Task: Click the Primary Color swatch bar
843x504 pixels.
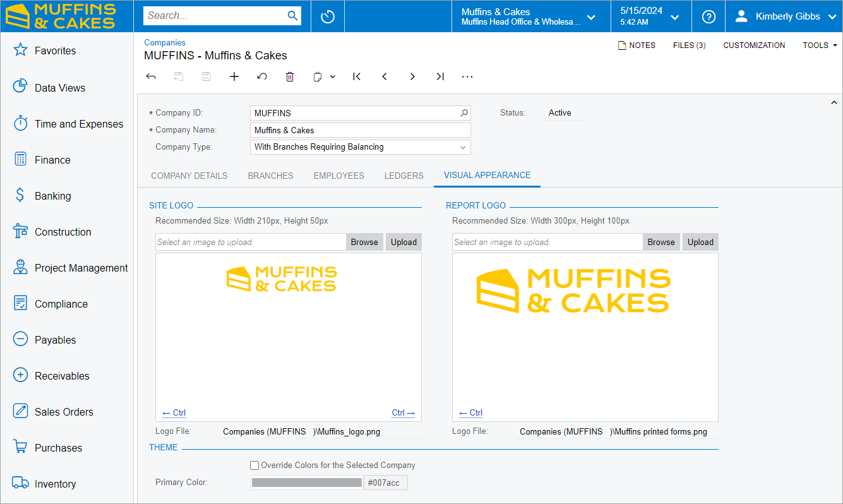Action: click(x=306, y=483)
